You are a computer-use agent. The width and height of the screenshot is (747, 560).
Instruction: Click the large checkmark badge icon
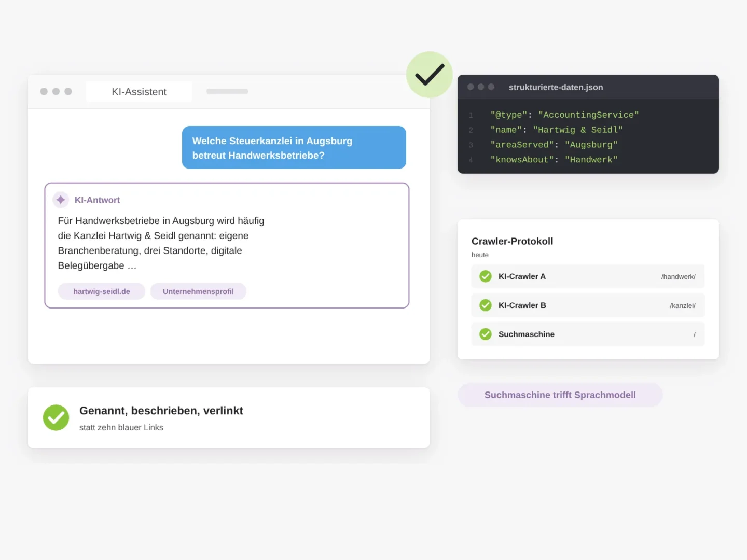coord(430,75)
